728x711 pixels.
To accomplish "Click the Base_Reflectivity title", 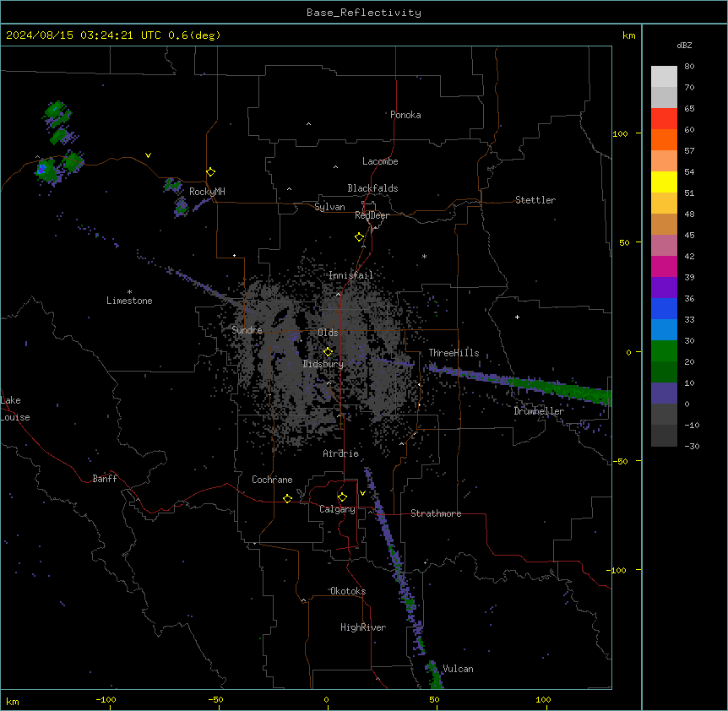I will (363, 13).
